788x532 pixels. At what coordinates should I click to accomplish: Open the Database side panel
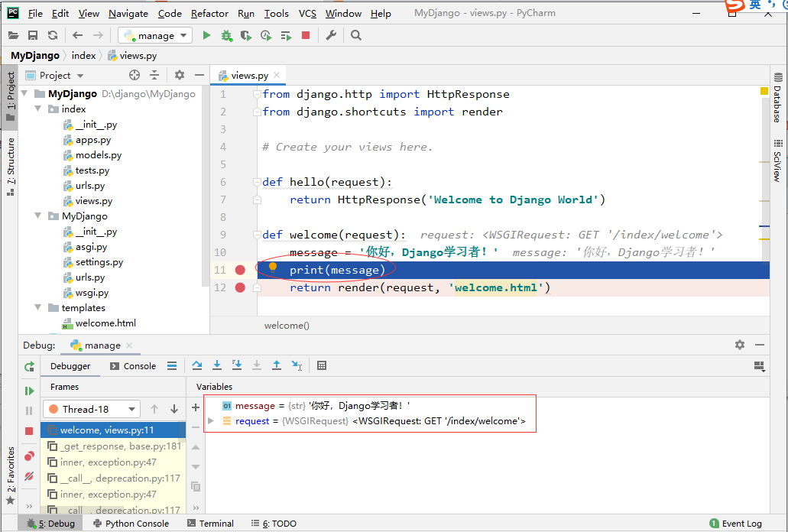(x=778, y=98)
